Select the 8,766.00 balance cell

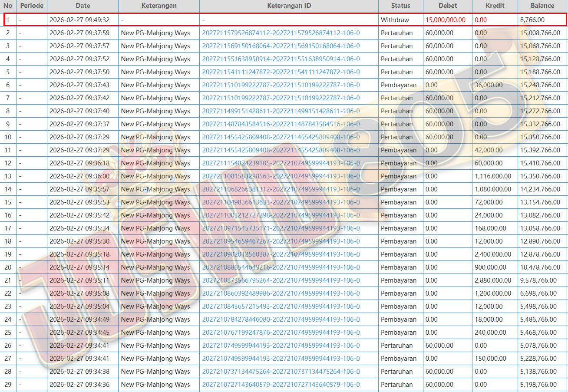[532, 20]
